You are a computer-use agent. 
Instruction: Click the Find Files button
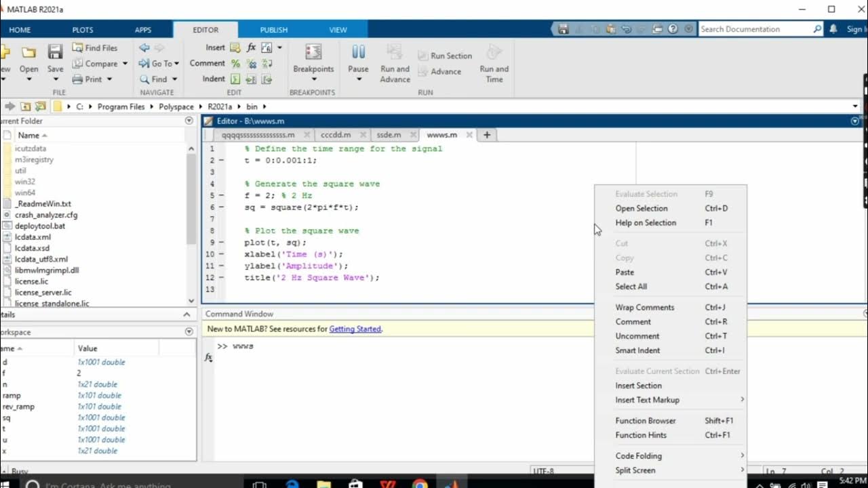click(95, 48)
